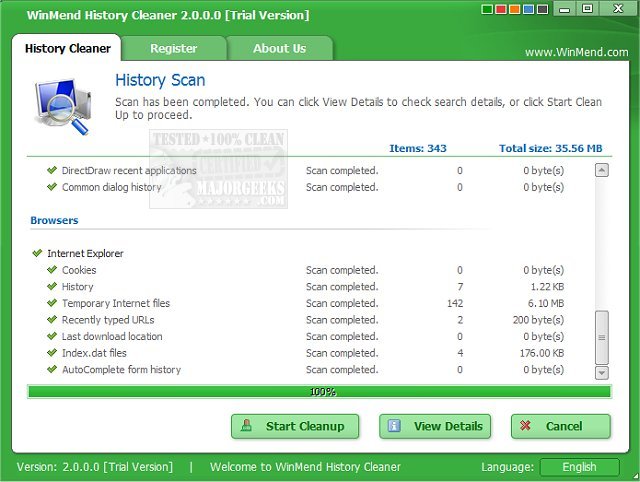Click the Cancel button

tap(561, 426)
